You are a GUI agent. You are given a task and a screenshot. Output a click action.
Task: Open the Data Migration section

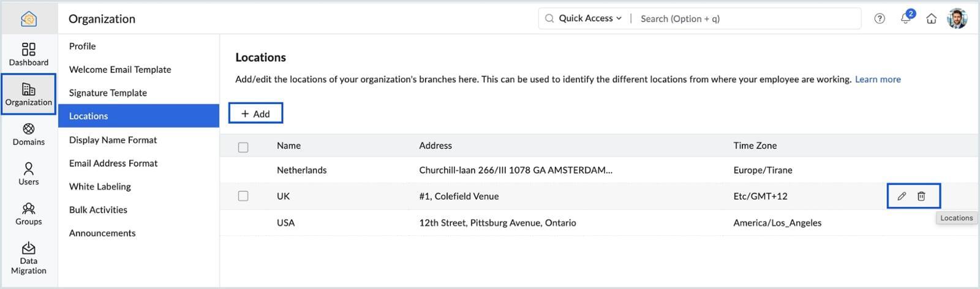pyautogui.click(x=28, y=258)
